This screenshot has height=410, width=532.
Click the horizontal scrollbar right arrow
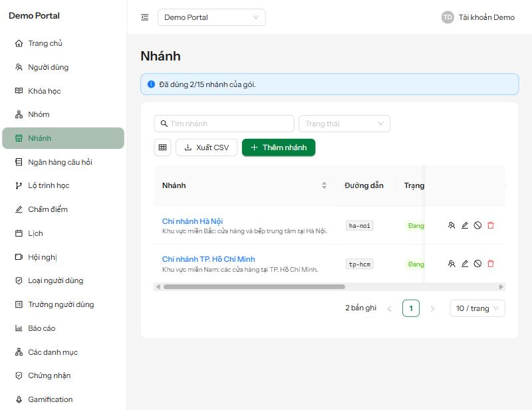(x=501, y=287)
